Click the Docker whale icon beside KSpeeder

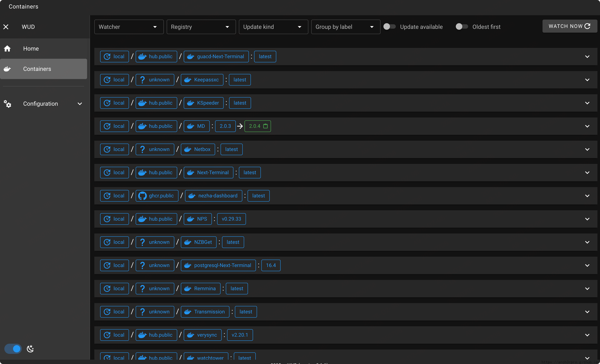190,103
